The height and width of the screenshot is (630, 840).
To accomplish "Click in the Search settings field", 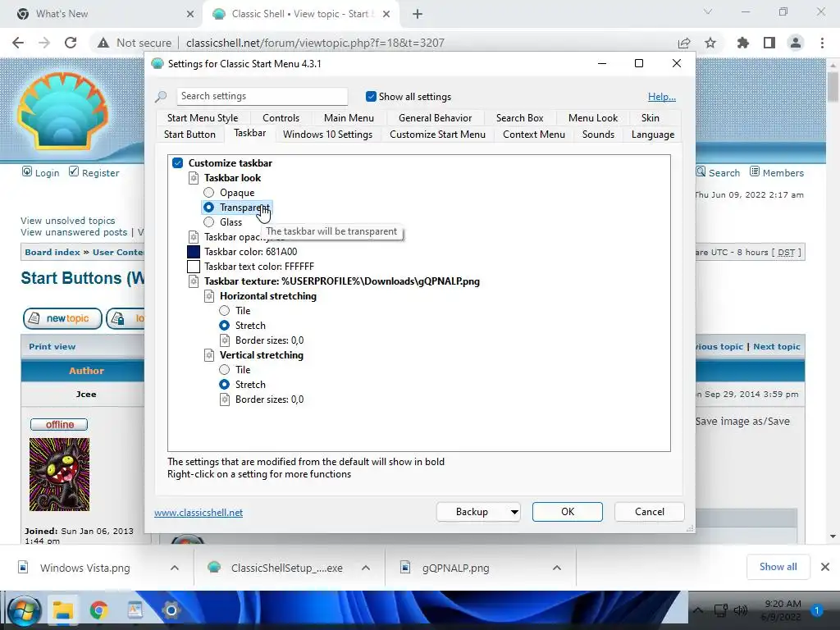I will pos(262,97).
